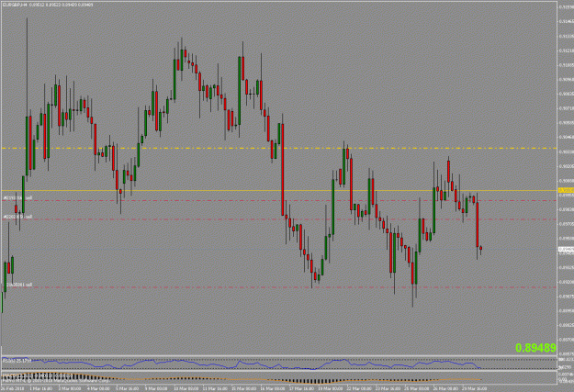Click the RSI indicator label in the sub-window

pos(16,361)
